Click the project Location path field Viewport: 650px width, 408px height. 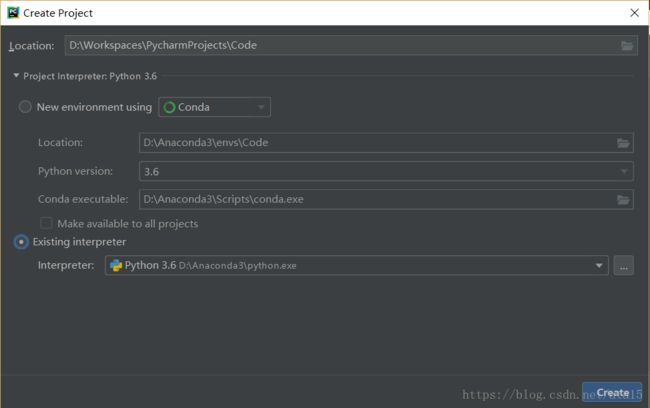coord(351,45)
